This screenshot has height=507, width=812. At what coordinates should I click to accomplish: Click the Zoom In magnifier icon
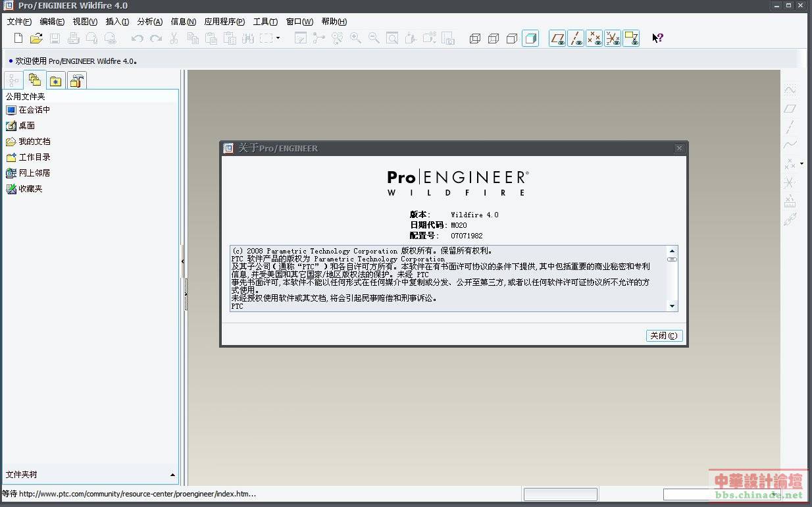(355, 38)
